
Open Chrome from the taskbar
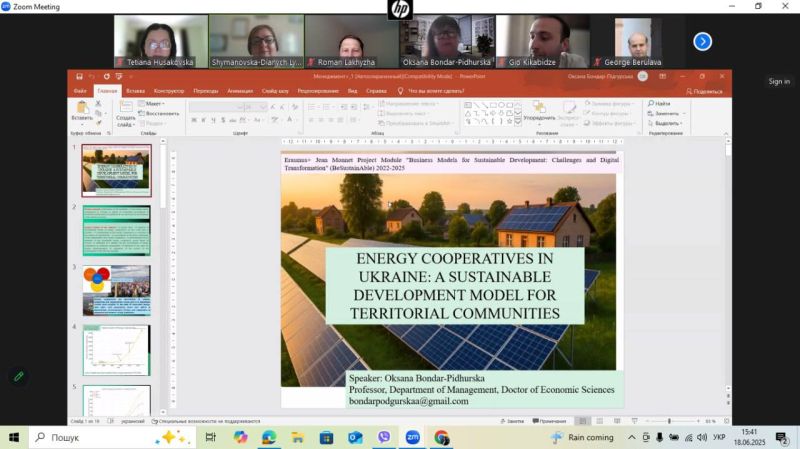pos(441,437)
